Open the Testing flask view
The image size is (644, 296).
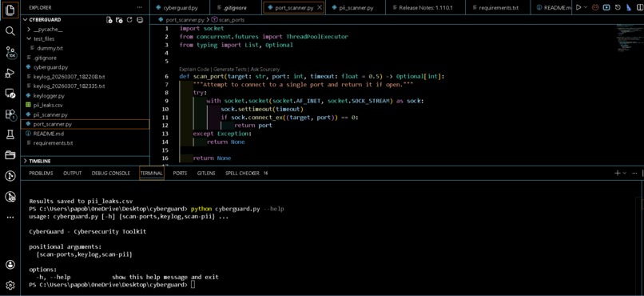(x=10, y=134)
